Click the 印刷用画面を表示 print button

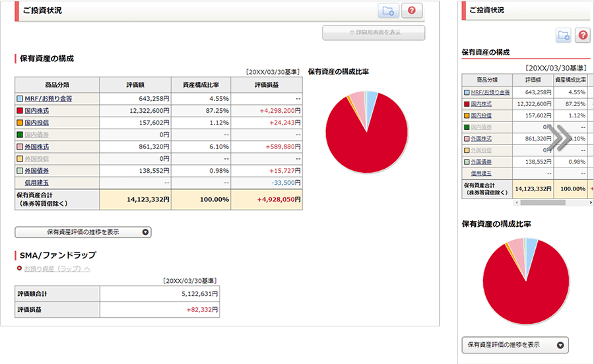(374, 32)
